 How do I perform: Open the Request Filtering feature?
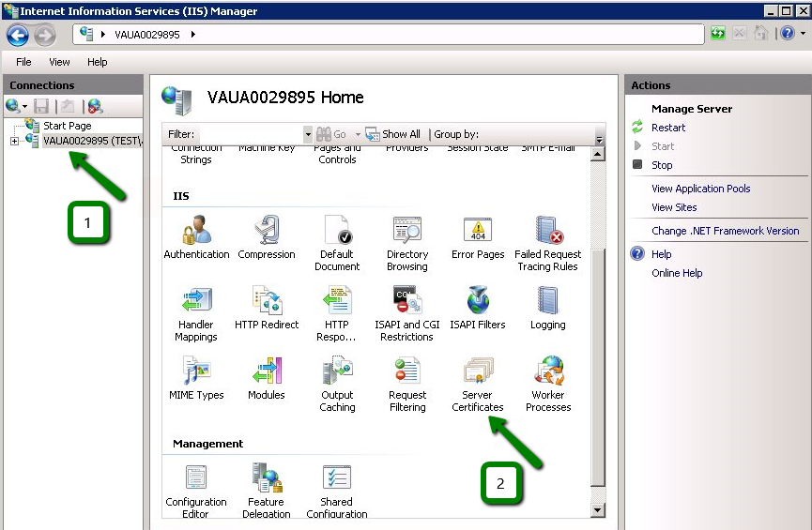coord(407,384)
